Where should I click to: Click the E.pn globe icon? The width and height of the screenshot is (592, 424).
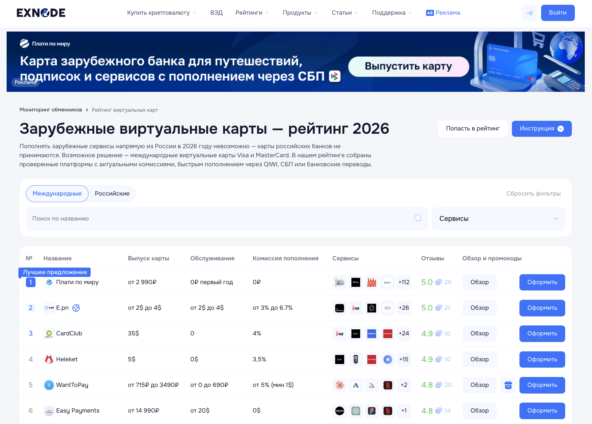point(76,308)
